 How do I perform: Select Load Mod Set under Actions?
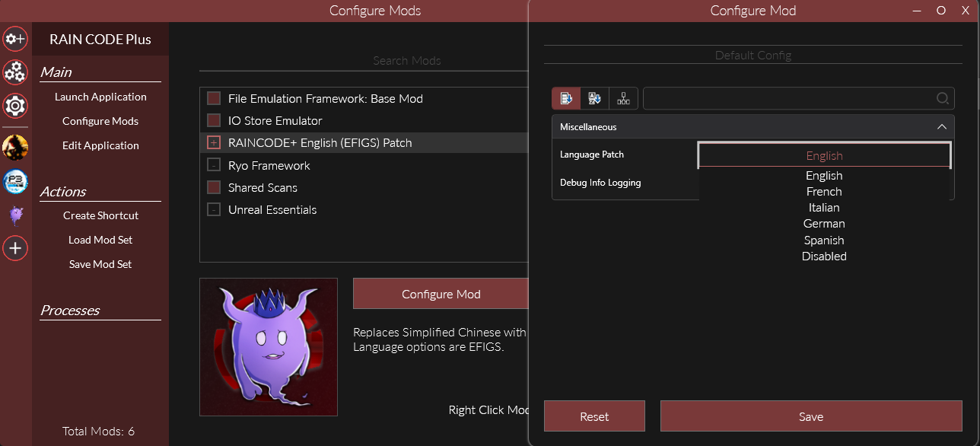100,240
